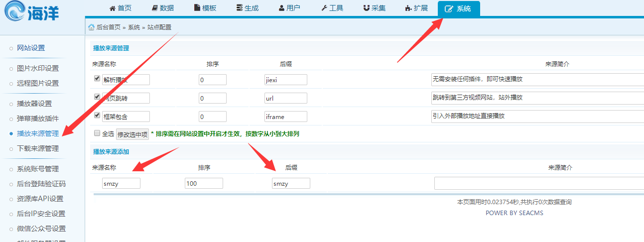This screenshot has height=242, width=644.
Task: Open the 采集 tab with magnet icon
Action: [x=375, y=8]
